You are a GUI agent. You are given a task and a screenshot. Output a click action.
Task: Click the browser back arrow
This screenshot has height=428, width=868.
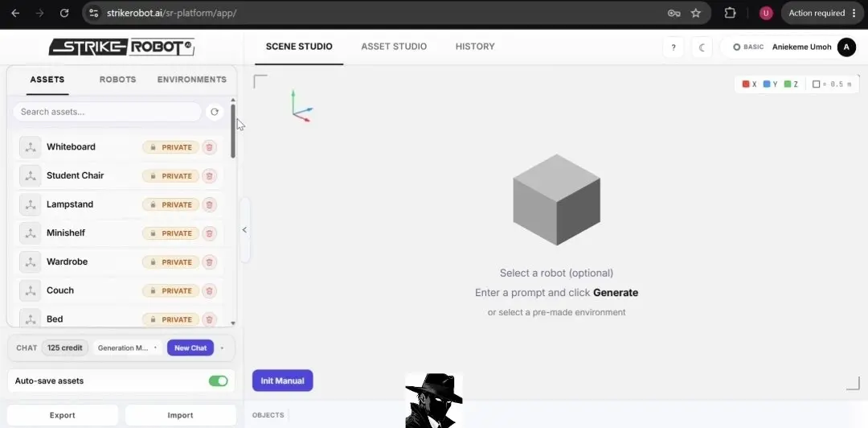click(15, 14)
